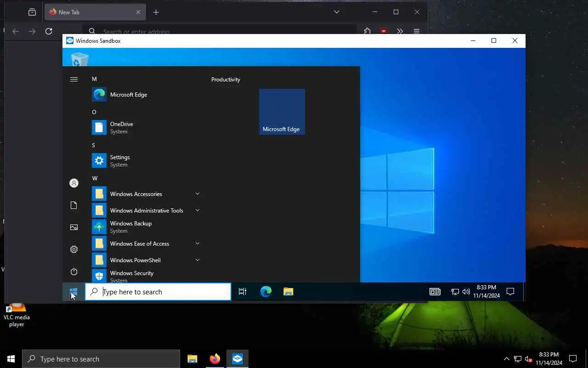Expand the Windows Ease of Access folder
This screenshot has width=588, height=368.
click(146, 243)
